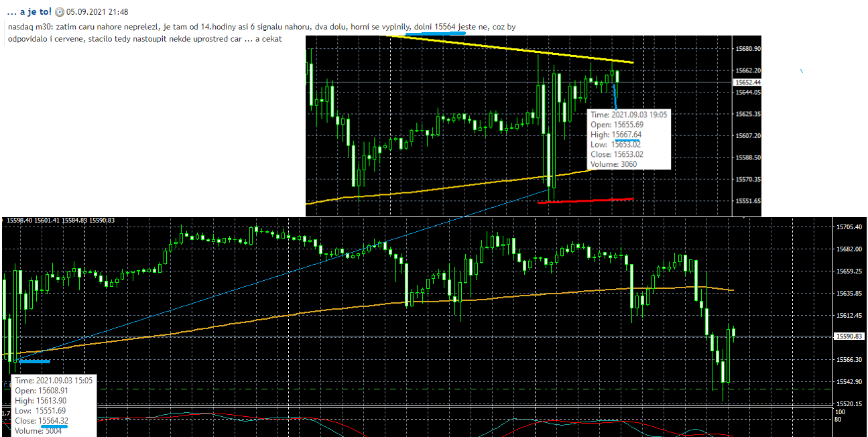Click tooltip line "Volume: 3060"
Screen dimensions: 868x437
pyautogui.click(x=614, y=164)
